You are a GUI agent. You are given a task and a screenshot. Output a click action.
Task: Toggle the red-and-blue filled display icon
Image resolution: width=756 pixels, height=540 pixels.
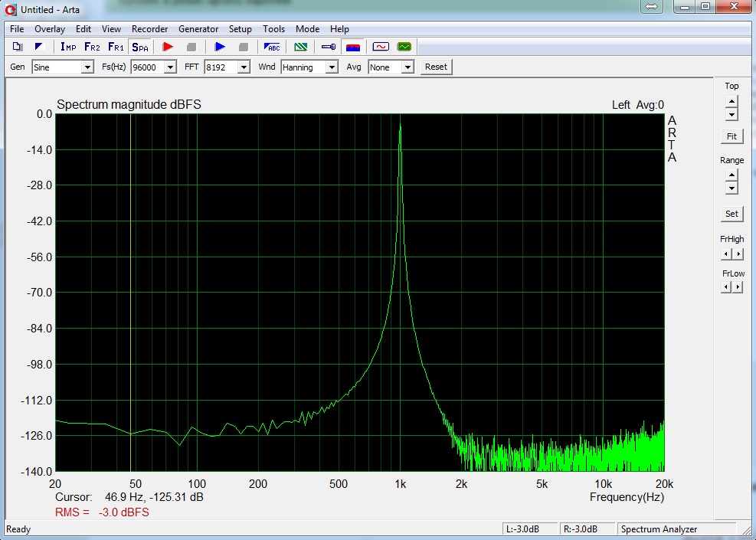tap(353, 47)
